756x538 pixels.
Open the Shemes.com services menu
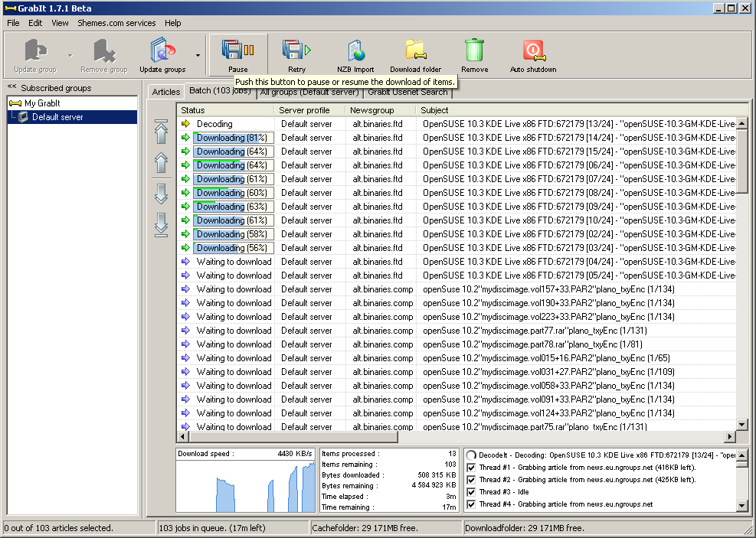pos(116,23)
